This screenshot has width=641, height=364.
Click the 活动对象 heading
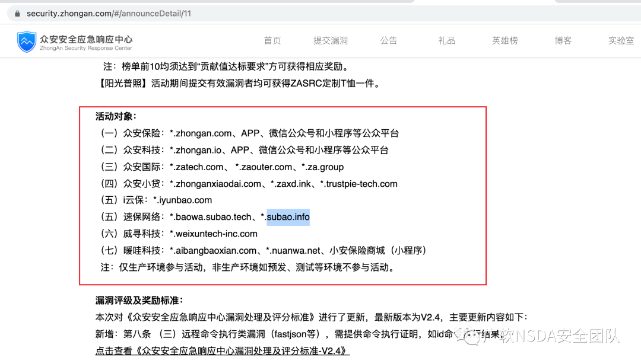click(x=116, y=116)
